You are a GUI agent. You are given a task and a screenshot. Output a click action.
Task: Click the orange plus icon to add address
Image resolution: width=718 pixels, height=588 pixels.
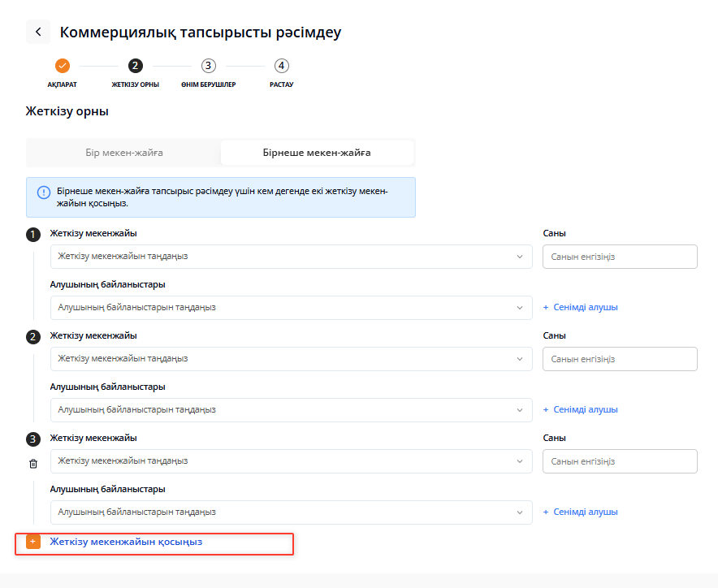coord(33,542)
